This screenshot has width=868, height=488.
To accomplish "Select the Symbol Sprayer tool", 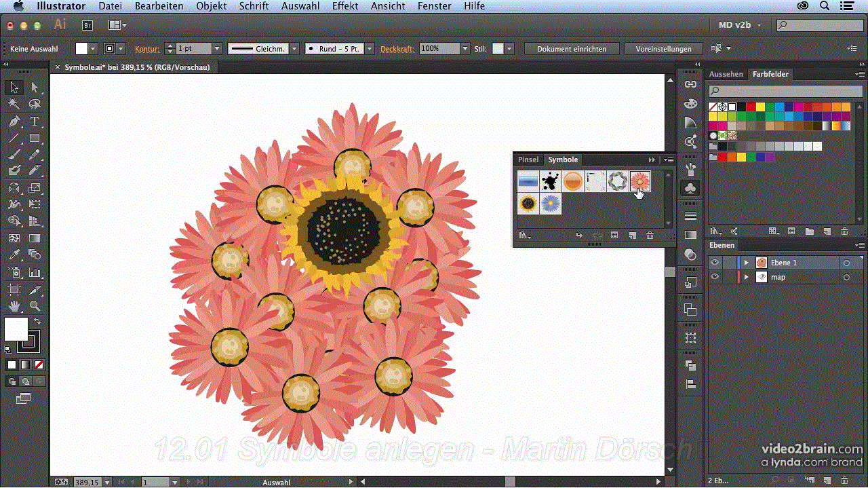I will pyautogui.click(x=14, y=273).
